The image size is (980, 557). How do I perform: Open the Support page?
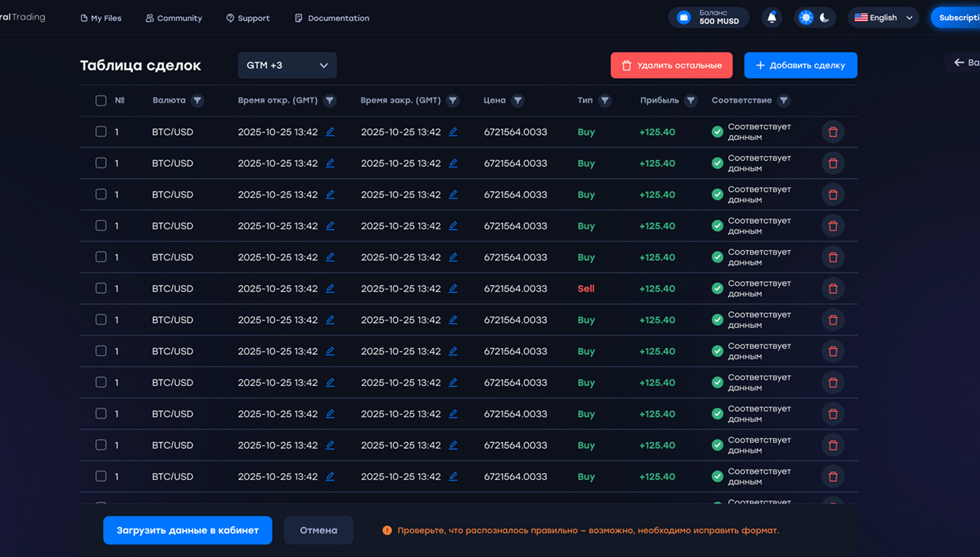click(247, 18)
